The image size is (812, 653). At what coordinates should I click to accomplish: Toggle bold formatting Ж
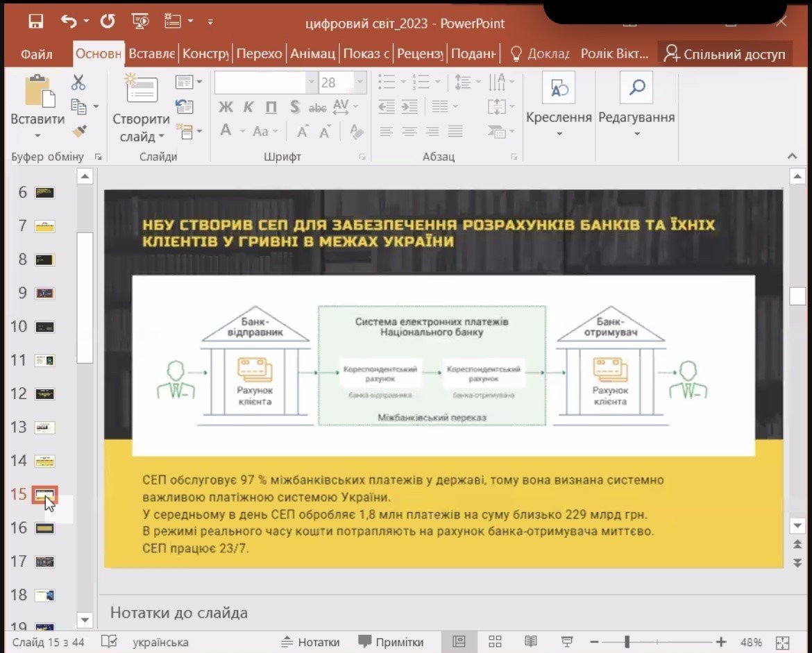point(226,108)
